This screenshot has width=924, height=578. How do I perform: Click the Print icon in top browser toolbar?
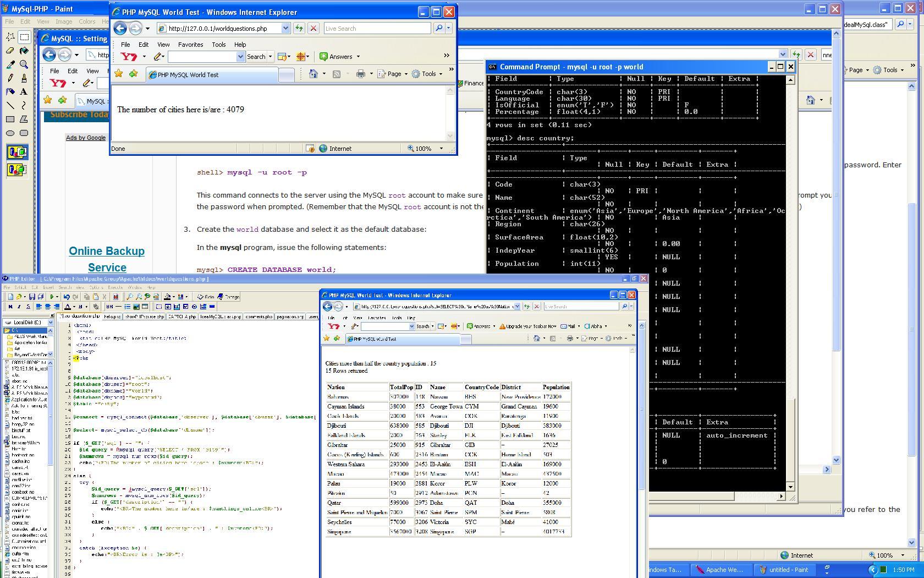(360, 74)
